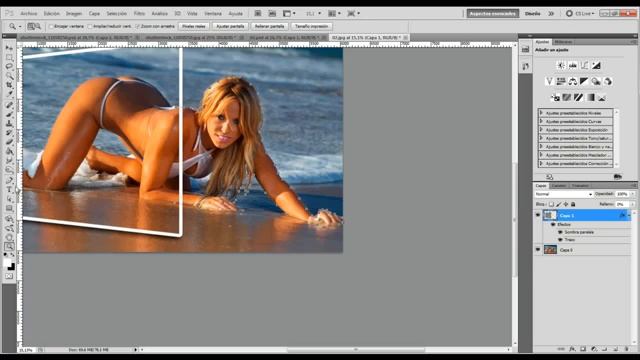Add a Curves adjustment
The width and height of the screenshot is (640, 360).
point(584,65)
